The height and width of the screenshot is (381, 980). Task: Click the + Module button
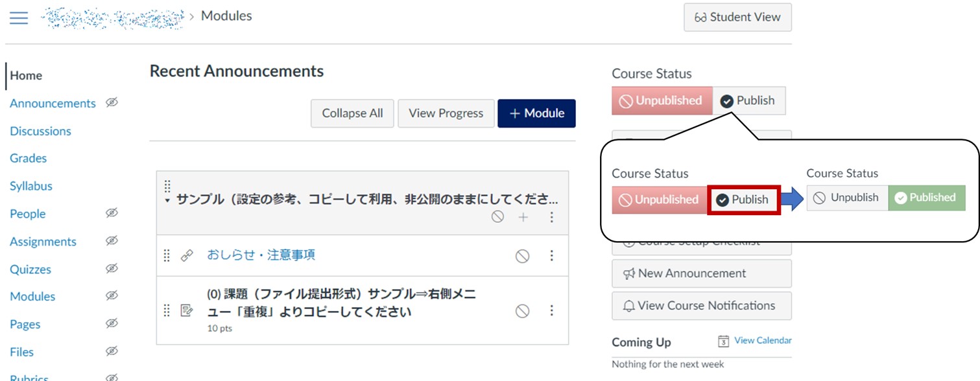[536, 113]
